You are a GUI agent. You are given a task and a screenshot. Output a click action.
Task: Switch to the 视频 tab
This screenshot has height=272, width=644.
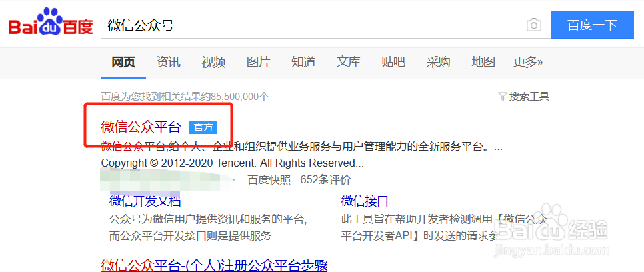tap(213, 62)
